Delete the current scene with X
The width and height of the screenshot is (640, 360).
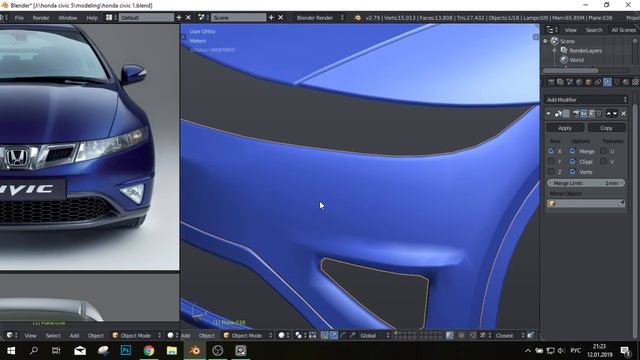[280, 18]
